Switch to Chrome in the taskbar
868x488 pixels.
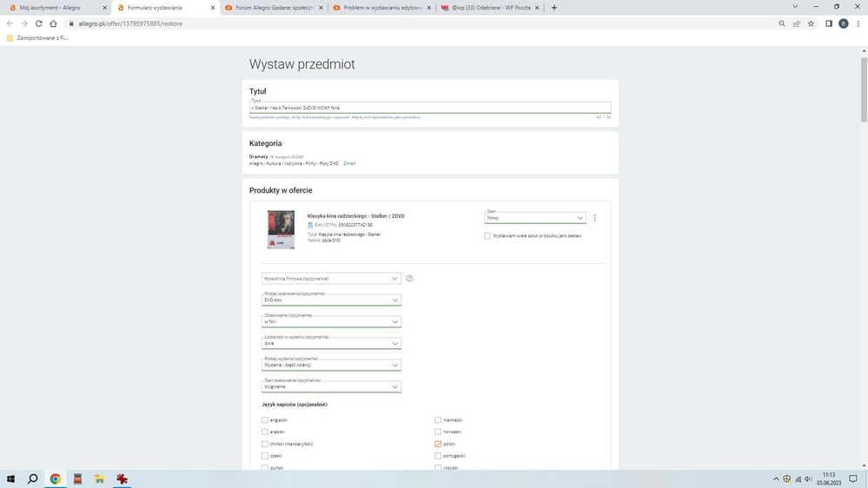(56, 478)
